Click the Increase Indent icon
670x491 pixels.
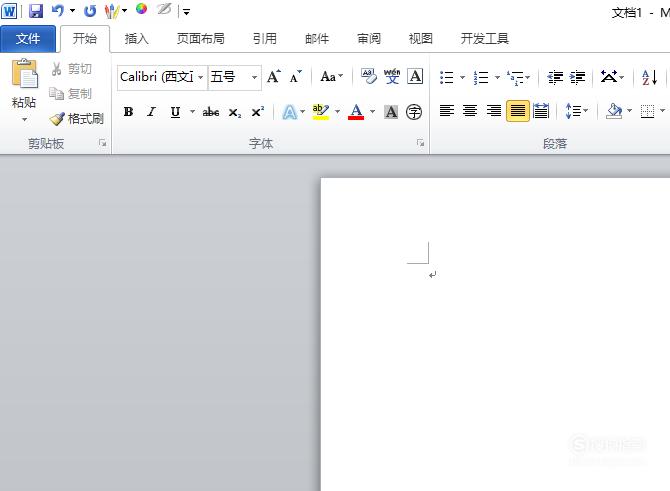tap(577, 77)
